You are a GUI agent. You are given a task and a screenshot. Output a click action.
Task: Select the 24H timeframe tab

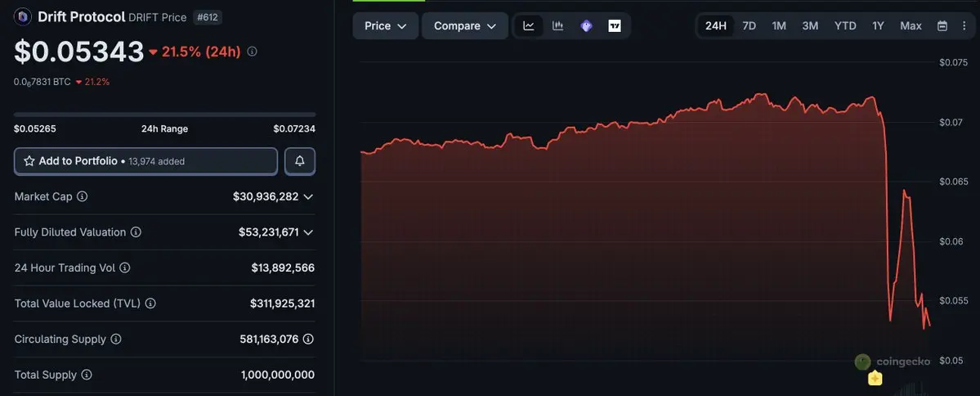click(x=716, y=25)
